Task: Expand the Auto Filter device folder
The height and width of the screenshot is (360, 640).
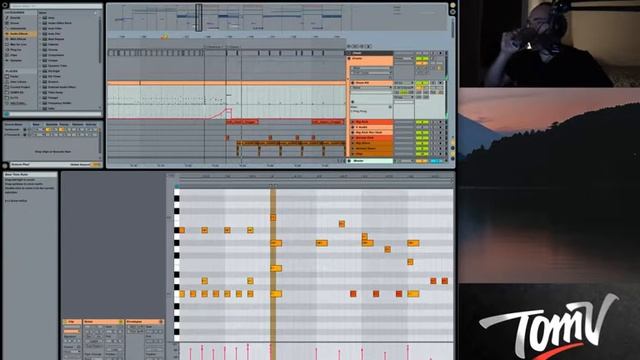Action: click(40, 29)
